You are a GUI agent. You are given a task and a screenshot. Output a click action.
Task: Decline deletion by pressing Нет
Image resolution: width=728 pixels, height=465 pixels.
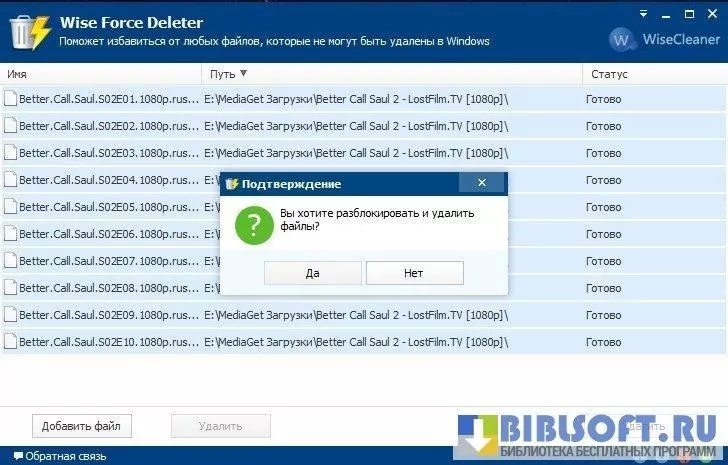coord(414,273)
